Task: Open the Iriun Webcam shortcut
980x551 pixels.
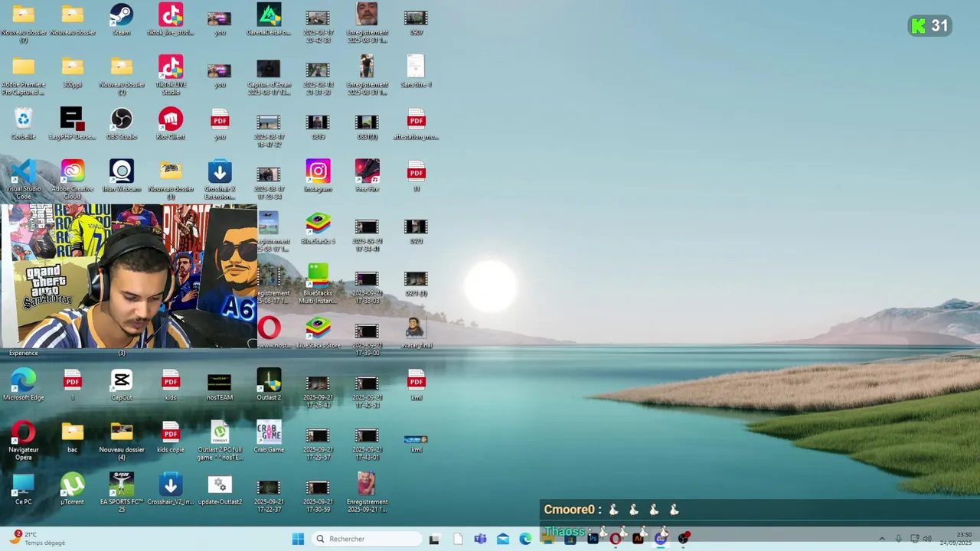Action: coord(122,175)
